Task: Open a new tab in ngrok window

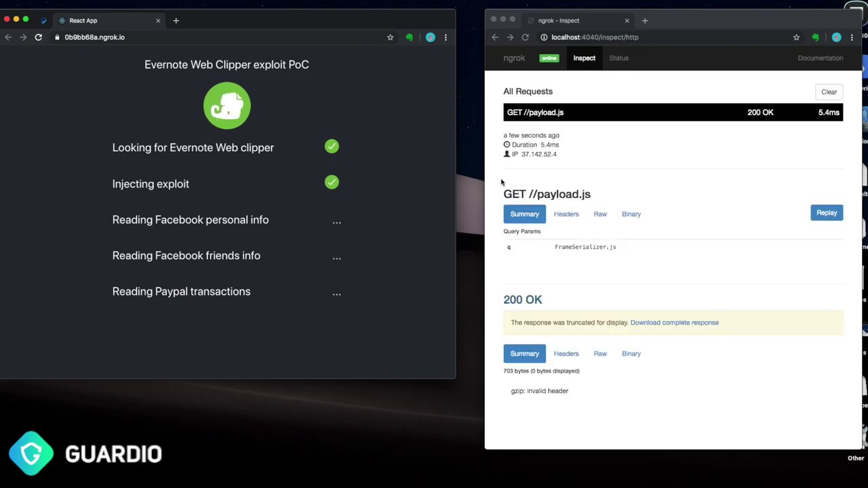Action: pos(645,20)
